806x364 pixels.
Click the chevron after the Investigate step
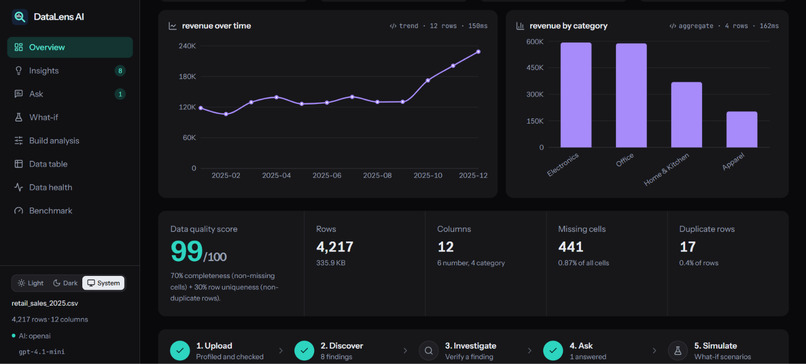[529, 351]
